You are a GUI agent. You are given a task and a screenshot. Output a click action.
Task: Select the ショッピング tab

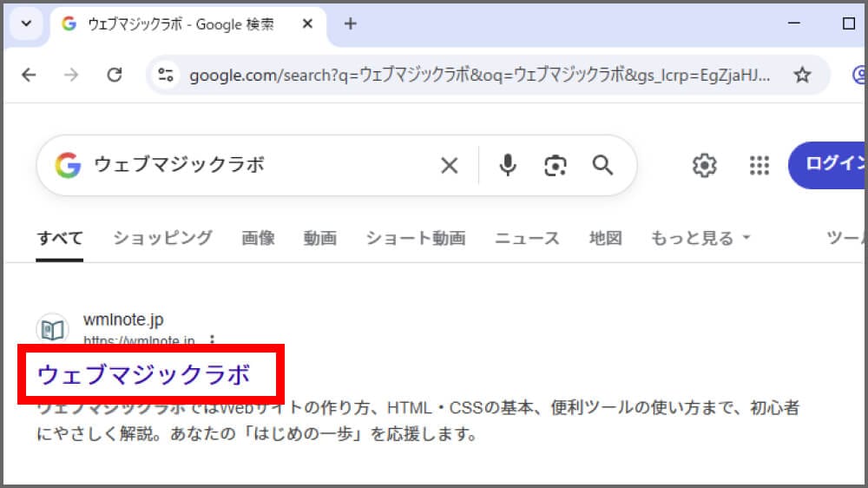(162, 238)
